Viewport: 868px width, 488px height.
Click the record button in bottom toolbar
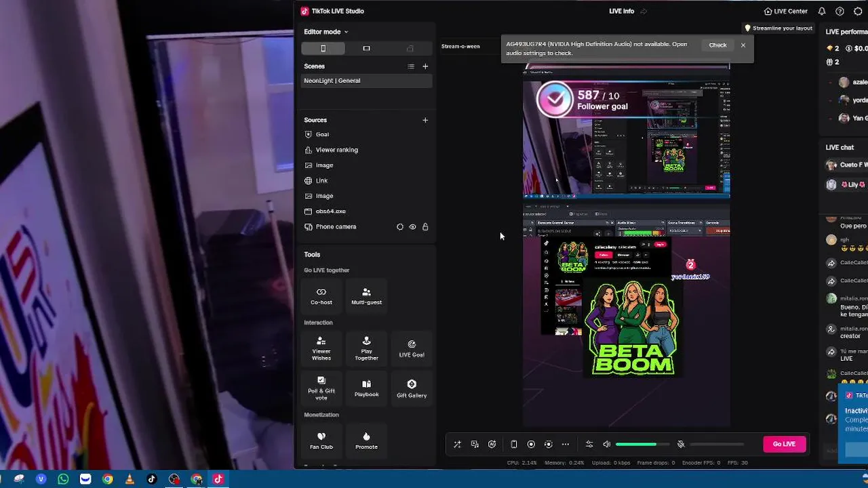531,445
